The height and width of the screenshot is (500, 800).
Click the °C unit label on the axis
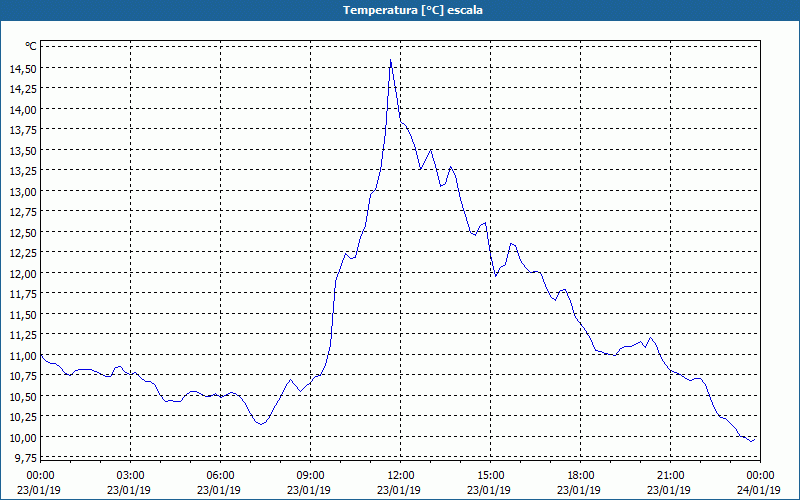31,46
